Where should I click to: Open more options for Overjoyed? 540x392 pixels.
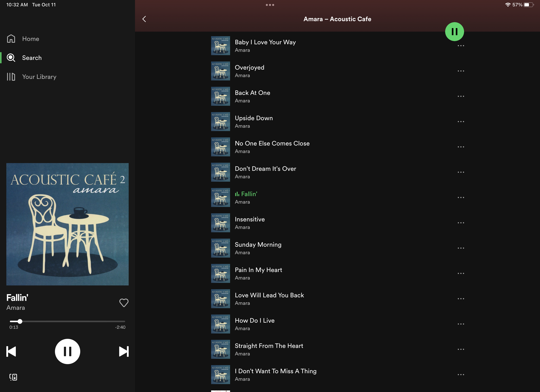click(461, 71)
